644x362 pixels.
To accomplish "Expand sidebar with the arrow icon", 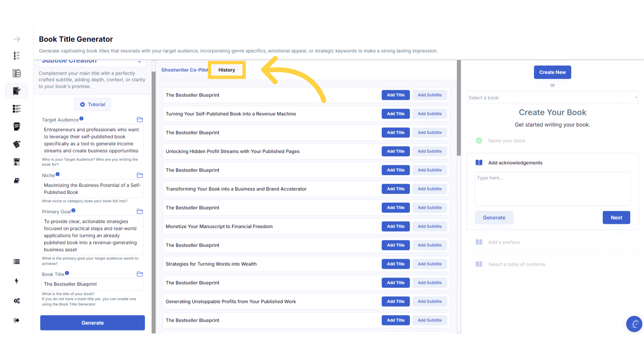I will (16, 39).
